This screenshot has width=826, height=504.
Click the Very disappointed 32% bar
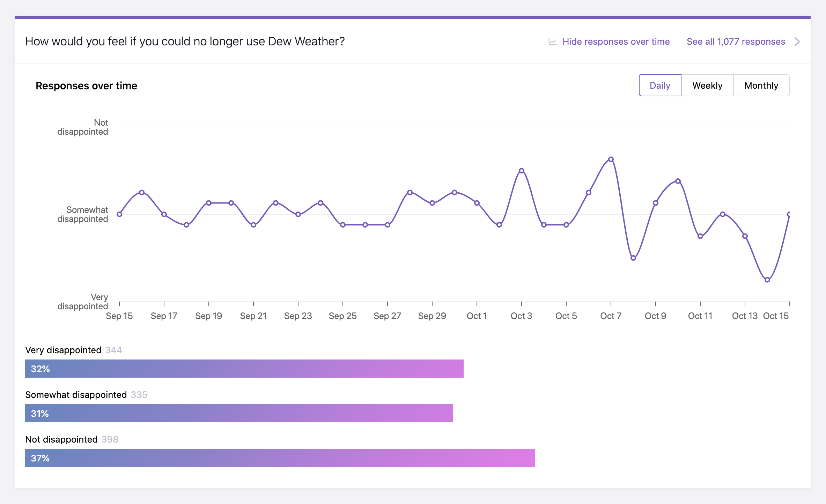244,369
